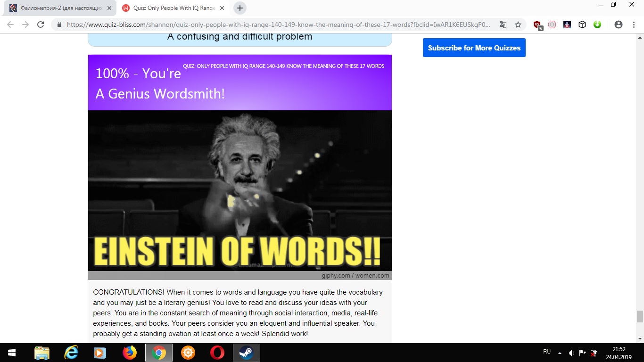644x362 pixels.
Task: Click the '100% - You're A Genius Wordsmith!' heading
Action: (160, 83)
